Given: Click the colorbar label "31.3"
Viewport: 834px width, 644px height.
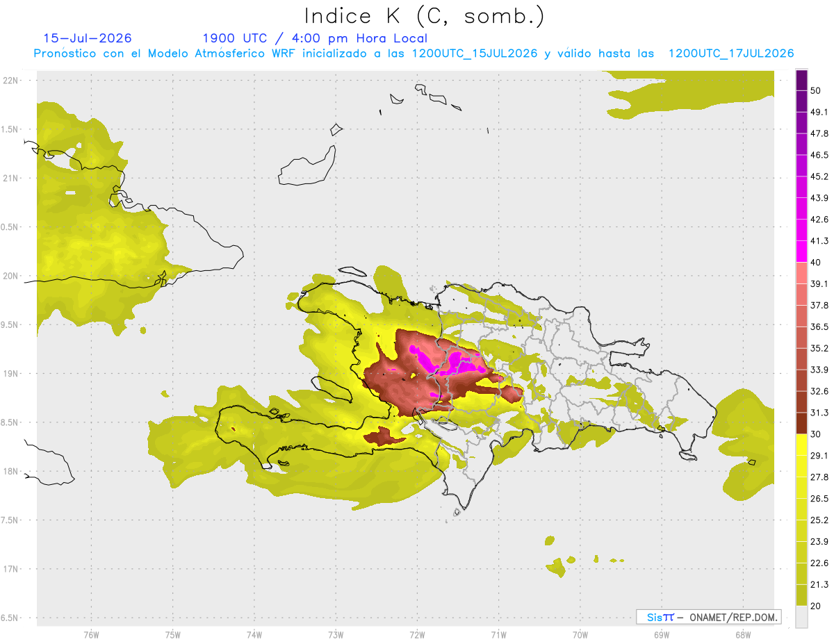Looking at the screenshot, I should (819, 413).
